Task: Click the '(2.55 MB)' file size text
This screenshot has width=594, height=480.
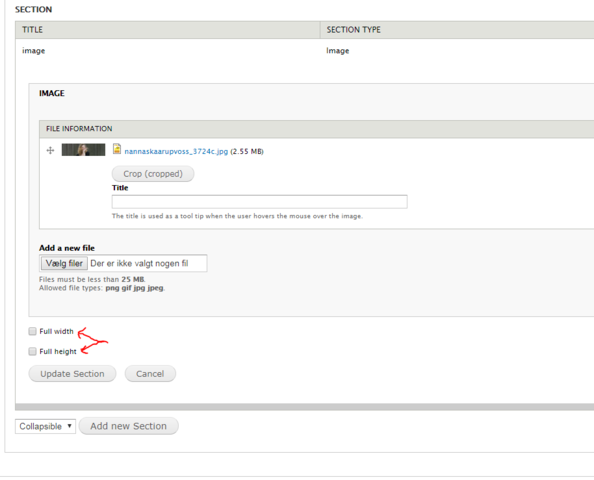Action: point(247,152)
